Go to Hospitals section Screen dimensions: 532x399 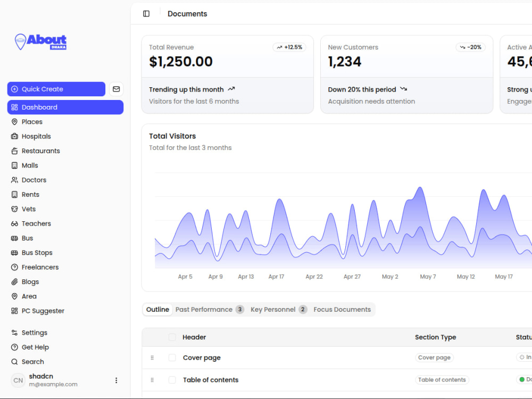(x=65, y=136)
